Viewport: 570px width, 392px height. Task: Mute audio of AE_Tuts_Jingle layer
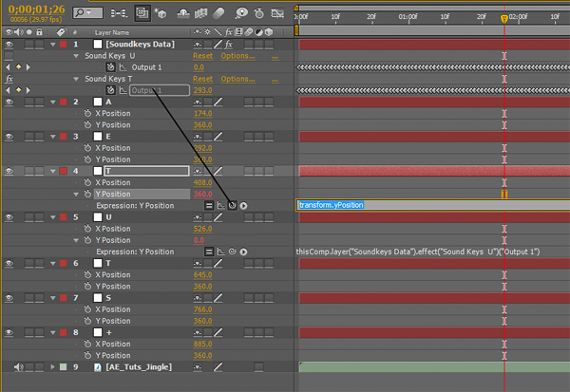point(19,367)
